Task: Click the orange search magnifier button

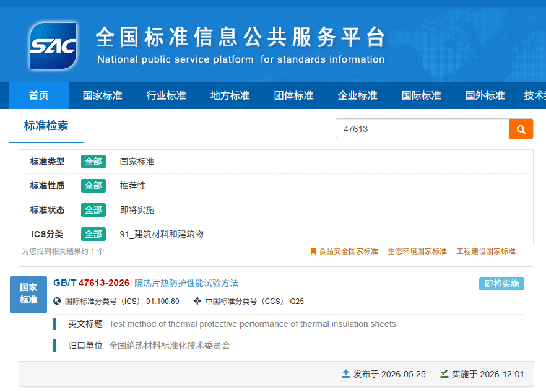Action: pyautogui.click(x=521, y=129)
